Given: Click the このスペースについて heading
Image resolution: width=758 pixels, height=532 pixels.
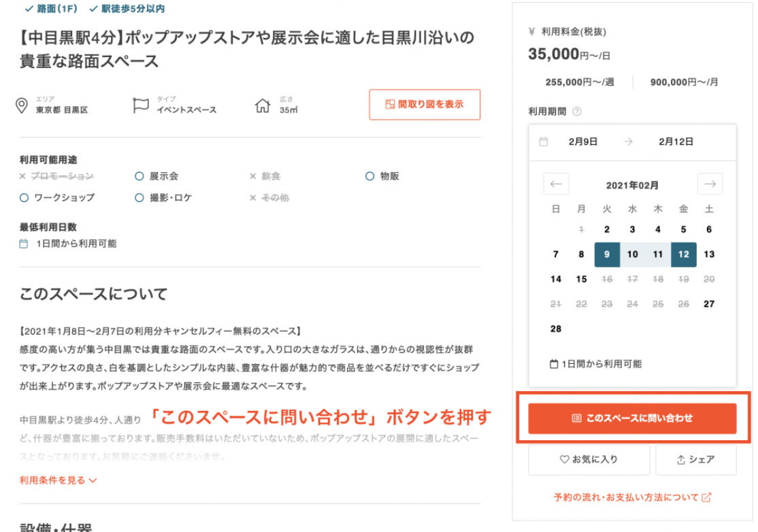Looking at the screenshot, I should pyautogui.click(x=93, y=294).
